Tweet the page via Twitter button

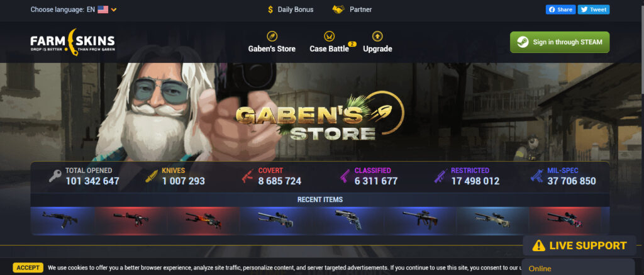coord(594,9)
